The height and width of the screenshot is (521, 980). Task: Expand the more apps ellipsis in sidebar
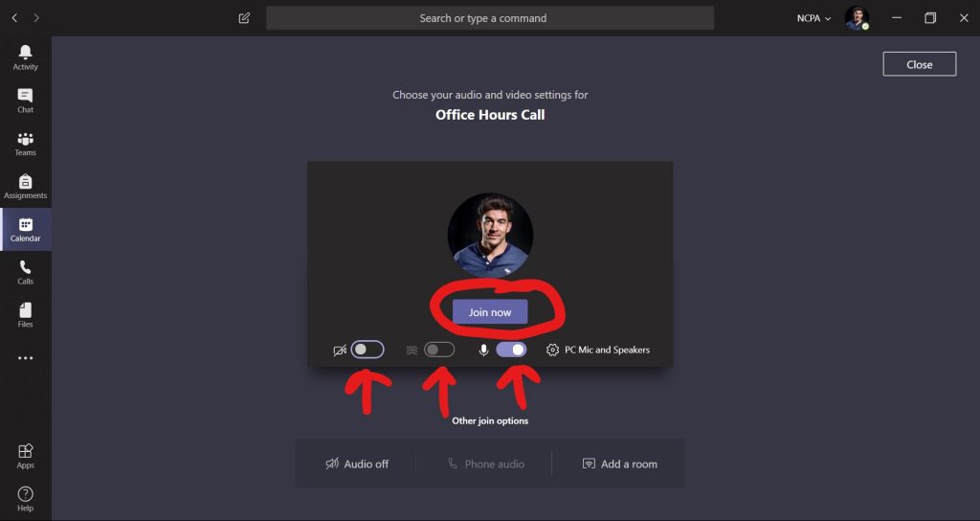(25, 358)
